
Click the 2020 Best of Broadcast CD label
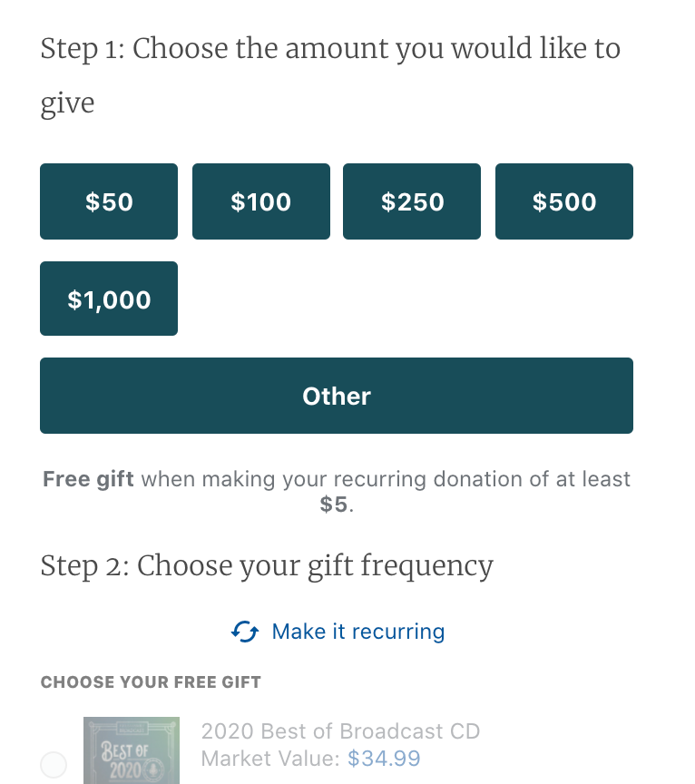click(340, 731)
